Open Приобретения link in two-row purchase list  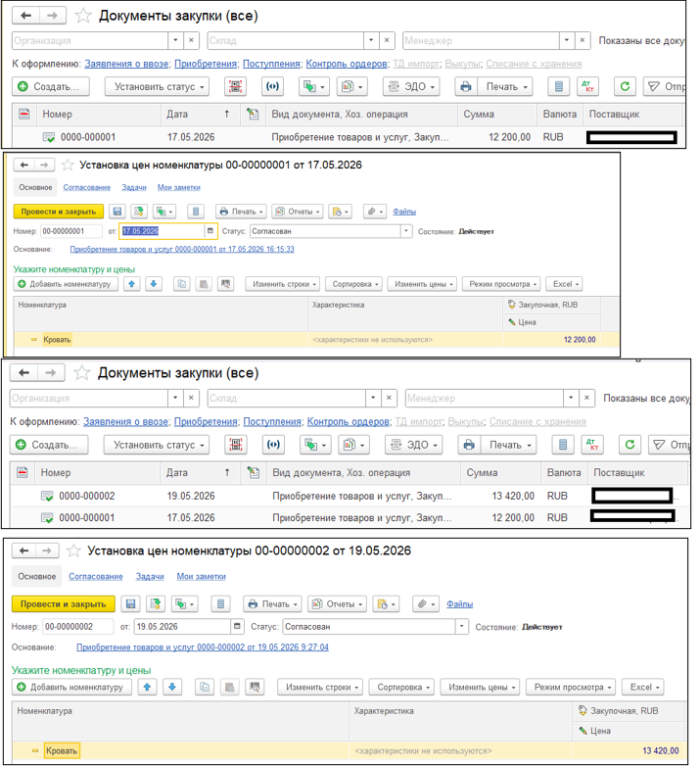pos(206,421)
